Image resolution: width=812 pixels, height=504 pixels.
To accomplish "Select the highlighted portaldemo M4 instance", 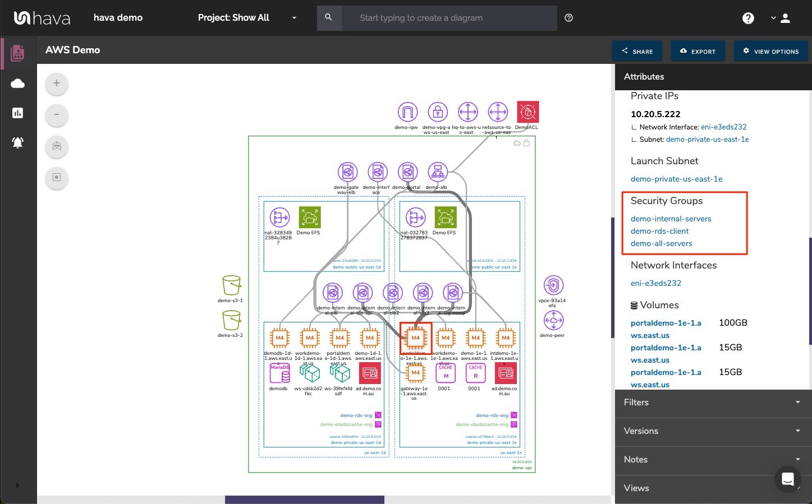I will click(x=415, y=338).
